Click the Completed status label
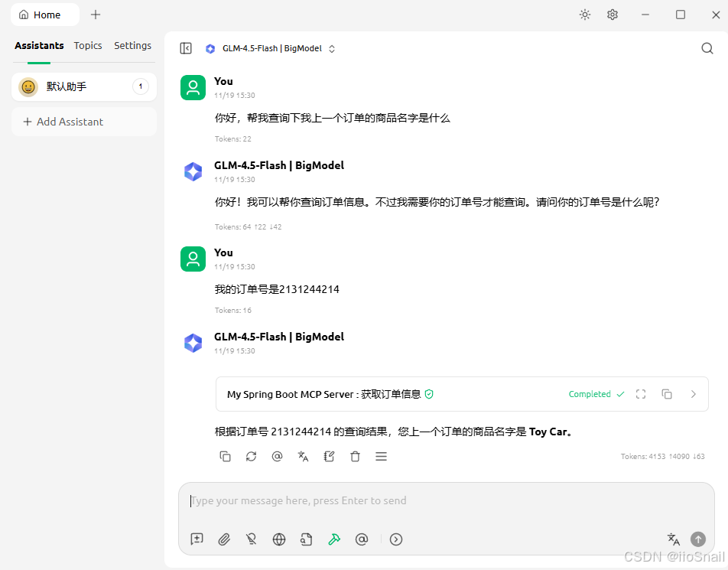The height and width of the screenshot is (570, 728). pos(590,394)
